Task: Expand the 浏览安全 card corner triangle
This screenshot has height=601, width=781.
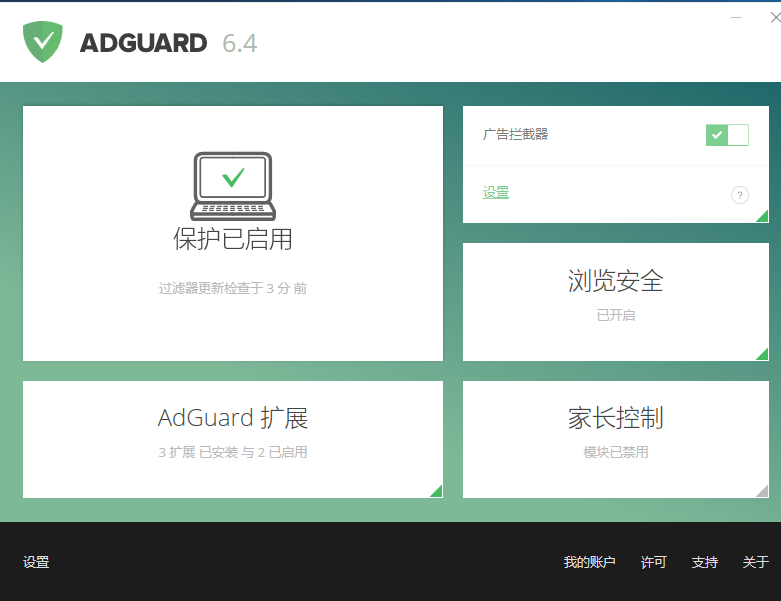Action: click(762, 354)
